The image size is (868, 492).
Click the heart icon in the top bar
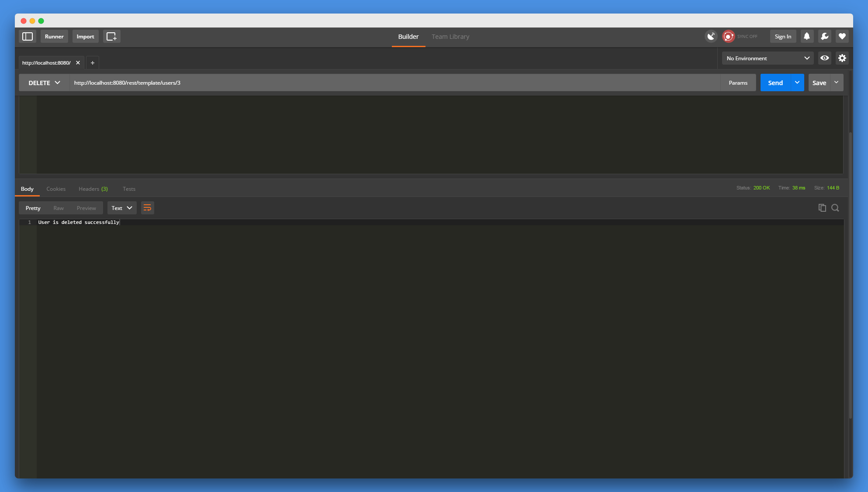pos(842,37)
